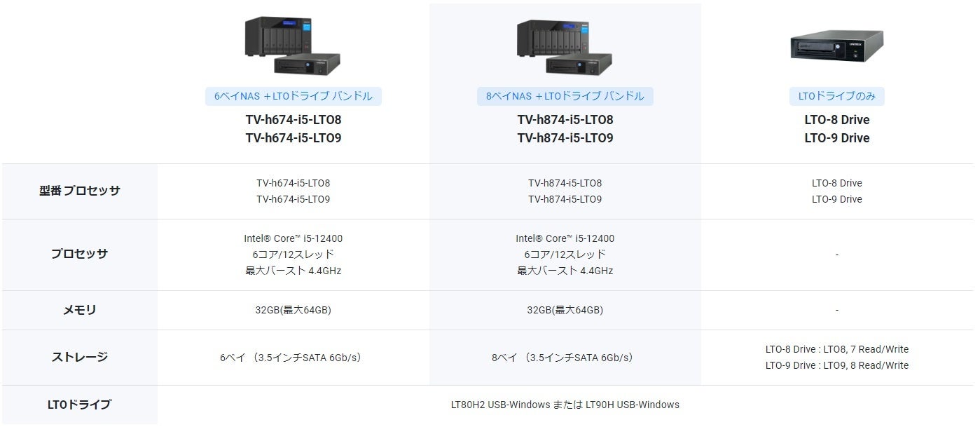
Task: Select the メモリ row header
Action: coord(80,310)
